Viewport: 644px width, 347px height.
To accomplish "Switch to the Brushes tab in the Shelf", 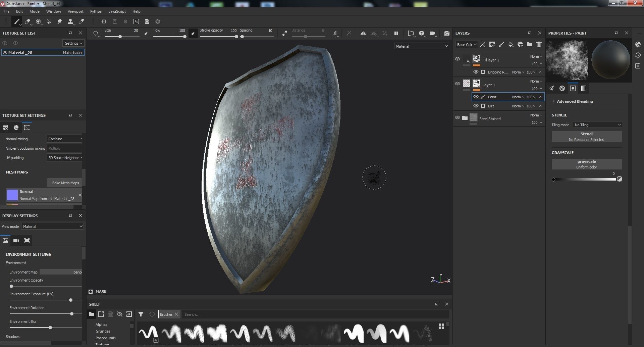I will click(167, 314).
